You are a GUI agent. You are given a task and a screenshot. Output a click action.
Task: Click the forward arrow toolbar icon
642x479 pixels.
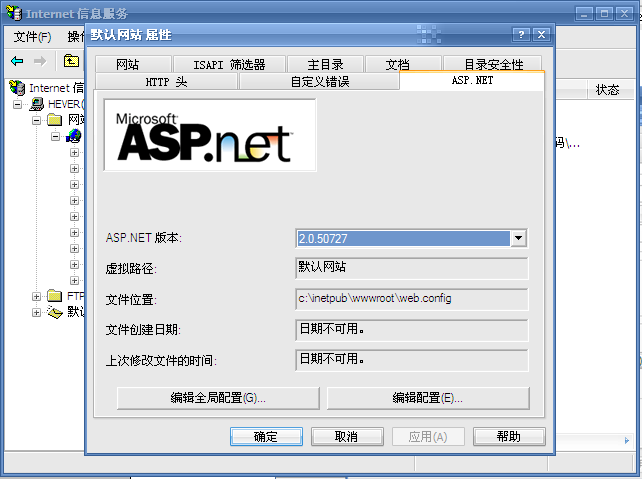pos(40,61)
